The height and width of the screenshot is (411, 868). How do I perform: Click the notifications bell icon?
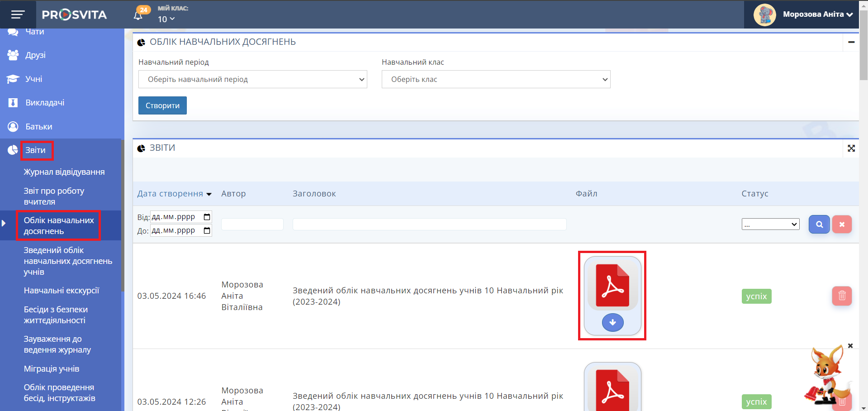click(138, 15)
